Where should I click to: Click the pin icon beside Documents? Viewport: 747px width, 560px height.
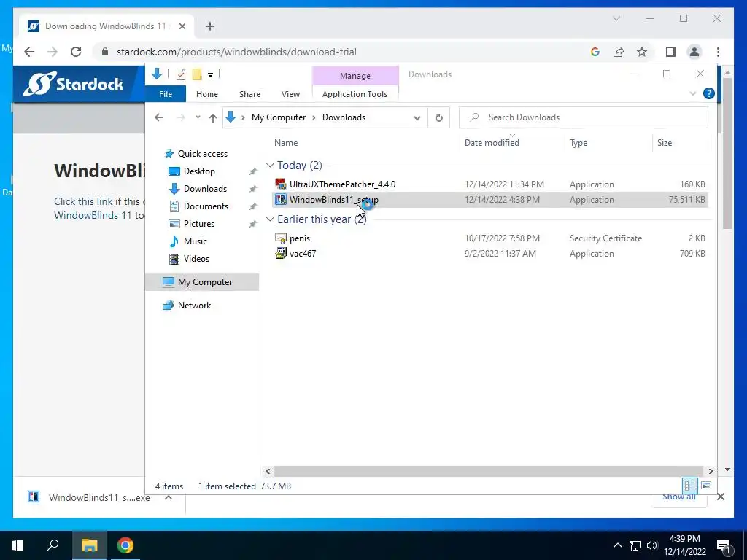click(x=252, y=206)
